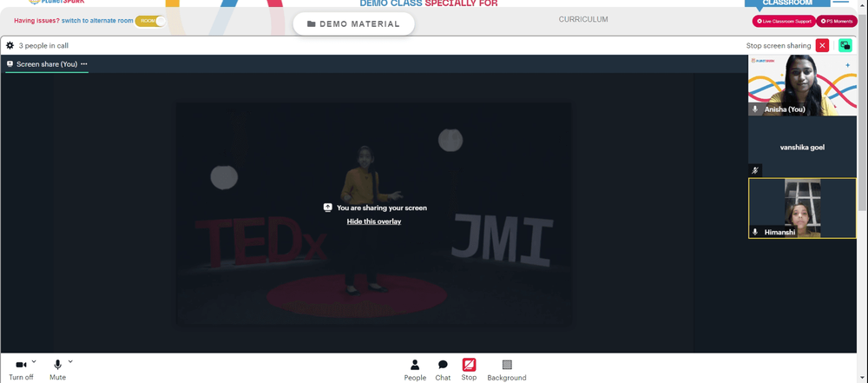Click 'Stop screen sharing' label
This screenshot has width=868, height=383.
779,45
